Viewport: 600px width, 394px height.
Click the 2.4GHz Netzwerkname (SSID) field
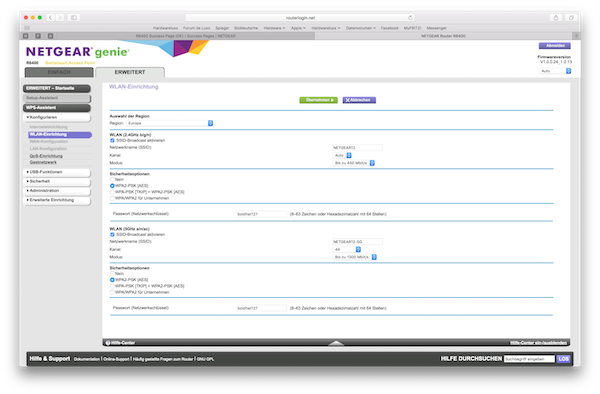357,148
